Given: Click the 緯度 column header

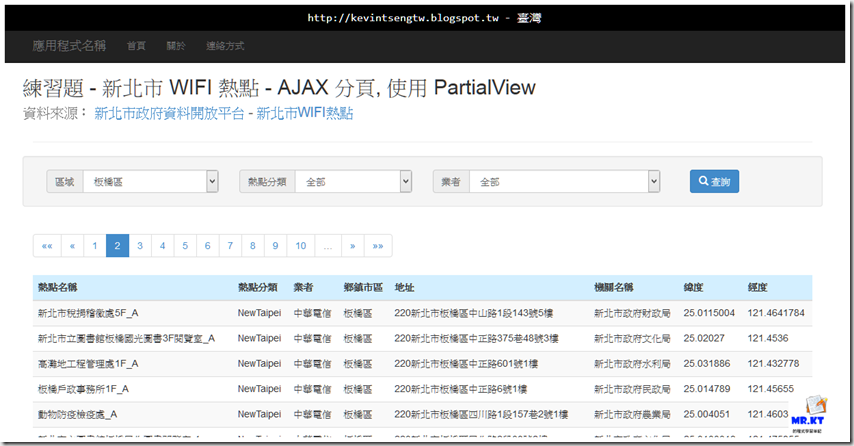Looking at the screenshot, I should tap(693, 288).
